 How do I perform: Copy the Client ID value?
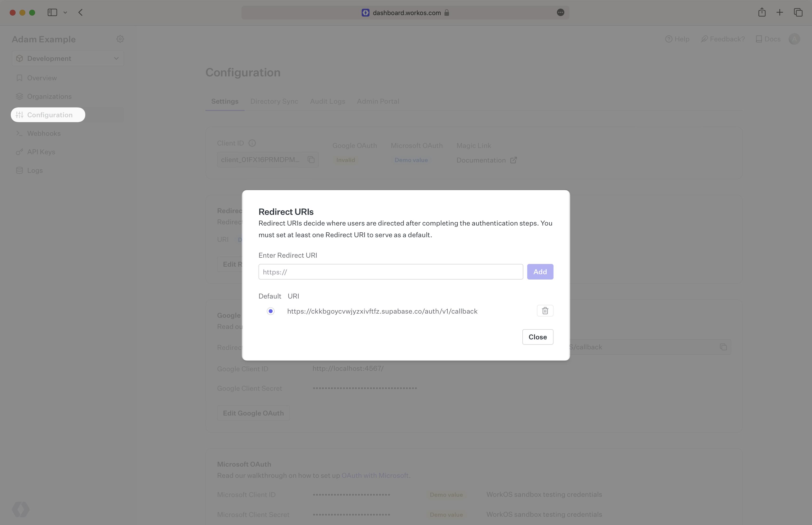coord(311,160)
